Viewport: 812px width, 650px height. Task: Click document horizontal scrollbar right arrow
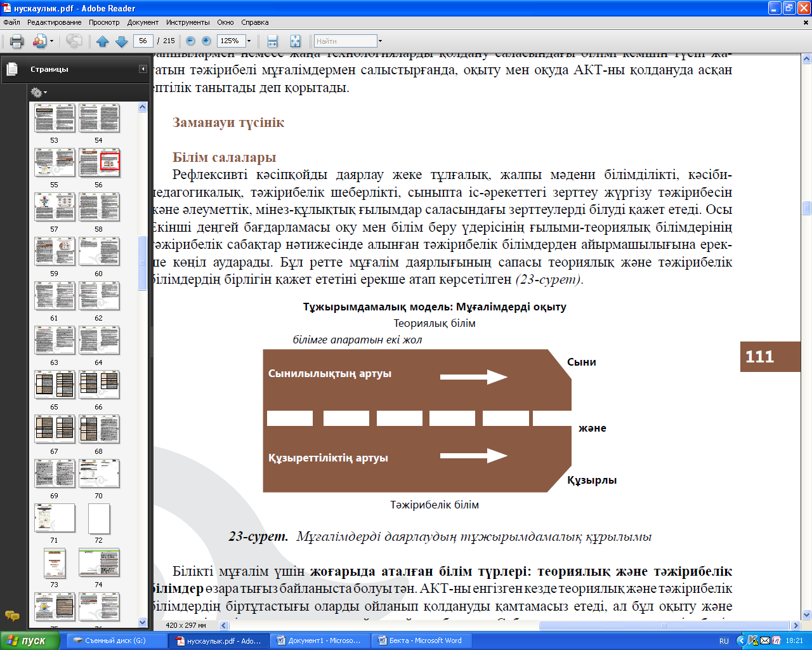point(797,625)
